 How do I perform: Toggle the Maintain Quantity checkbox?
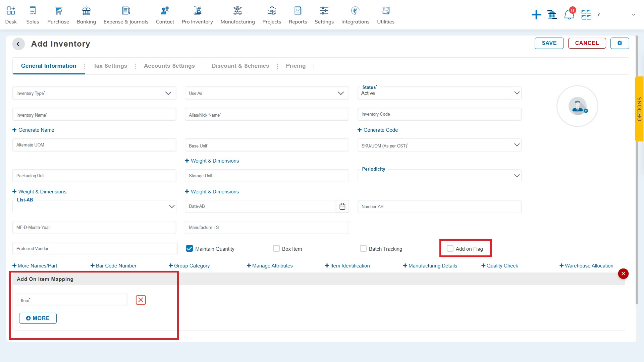pyautogui.click(x=190, y=248)
